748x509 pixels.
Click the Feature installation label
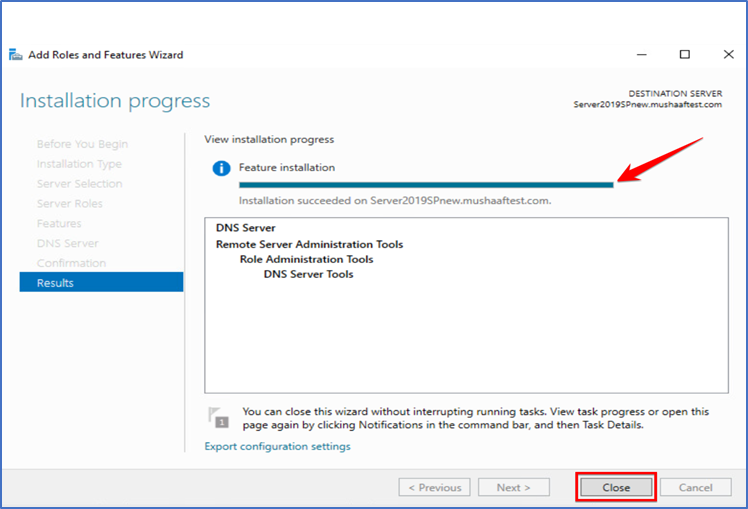[287, 167]
